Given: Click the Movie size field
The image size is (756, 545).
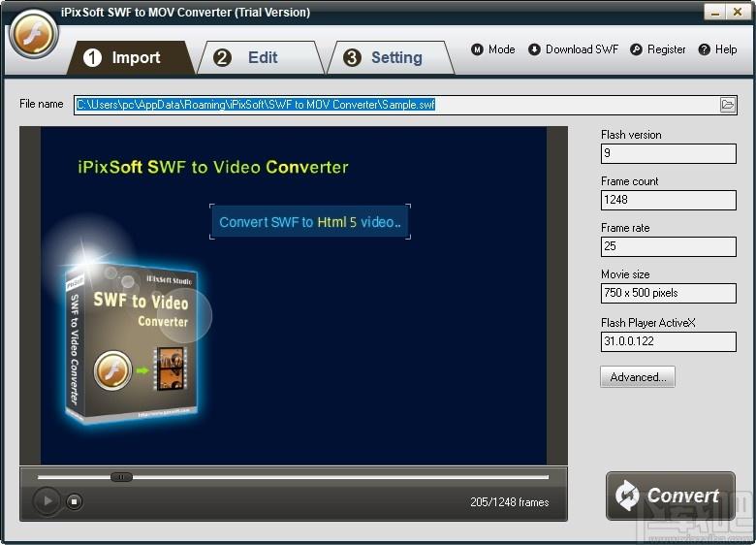Looking at the screenshot, I should (668, 293).
